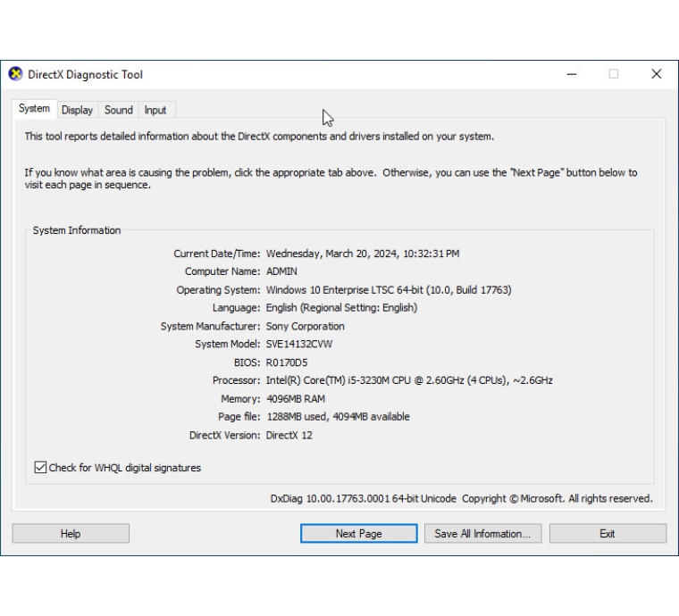Image resolution: width=679 pixels, height=616 pixels.
Task: Click the DirectX Diagnostic Tool title icon
Action: pyautogui.click(x=15, y=74)
